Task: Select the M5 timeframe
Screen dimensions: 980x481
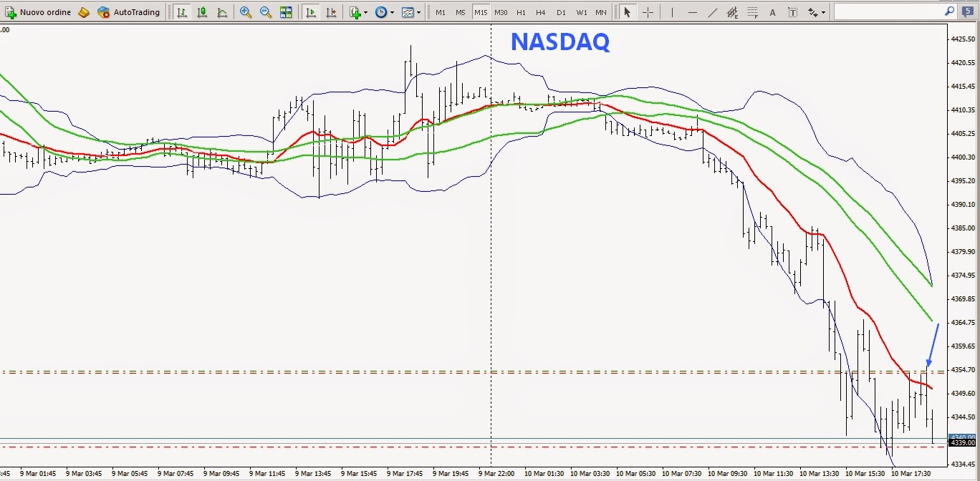Action: 460,12
